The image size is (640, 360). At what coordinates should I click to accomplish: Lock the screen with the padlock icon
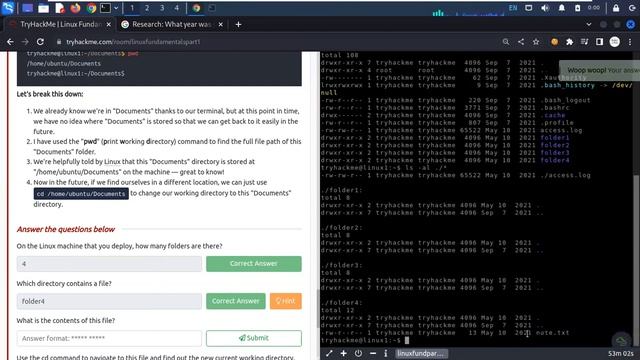616,8
